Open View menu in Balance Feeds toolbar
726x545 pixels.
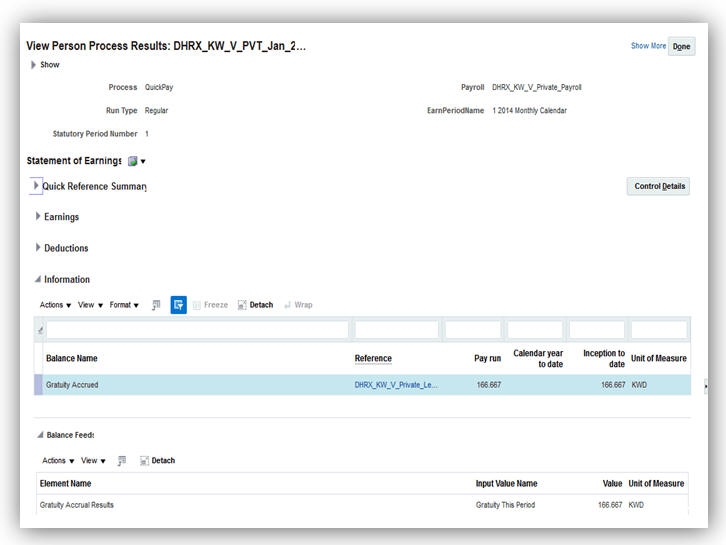(x=93, y=460)
